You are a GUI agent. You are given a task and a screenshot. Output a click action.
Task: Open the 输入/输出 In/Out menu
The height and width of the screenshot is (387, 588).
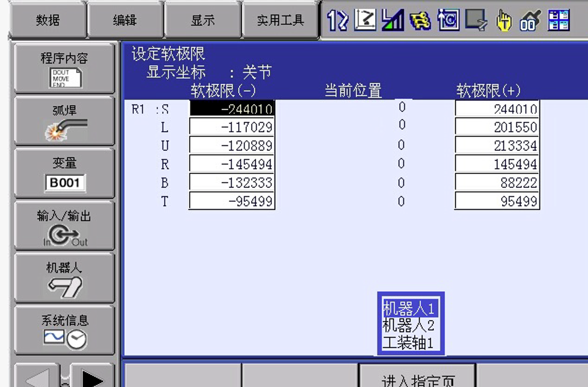[x=64, y=226]
